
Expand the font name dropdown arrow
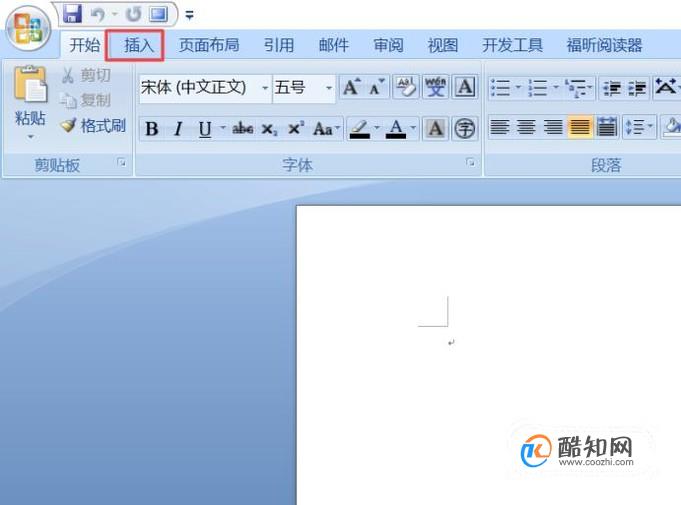click(x=265, y=88)
